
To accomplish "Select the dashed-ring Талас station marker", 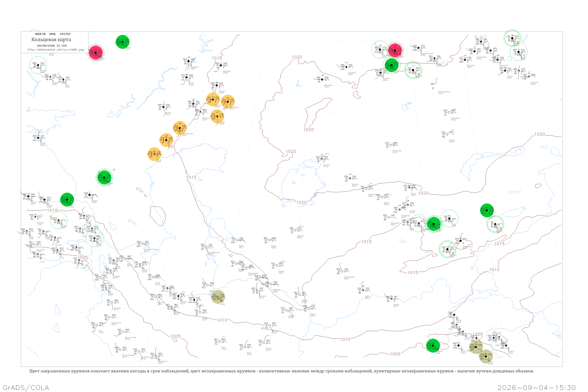I will (x=449, y=219).
